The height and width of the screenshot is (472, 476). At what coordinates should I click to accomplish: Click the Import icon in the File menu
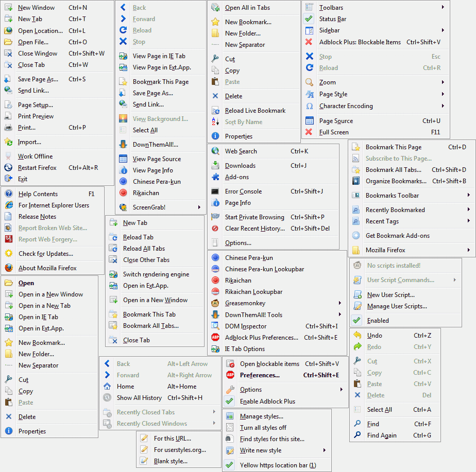[x=8, y=142]
